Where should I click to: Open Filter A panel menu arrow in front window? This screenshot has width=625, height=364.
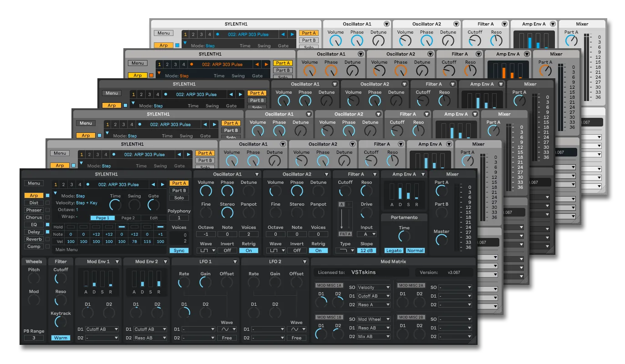tap(374, 174)
